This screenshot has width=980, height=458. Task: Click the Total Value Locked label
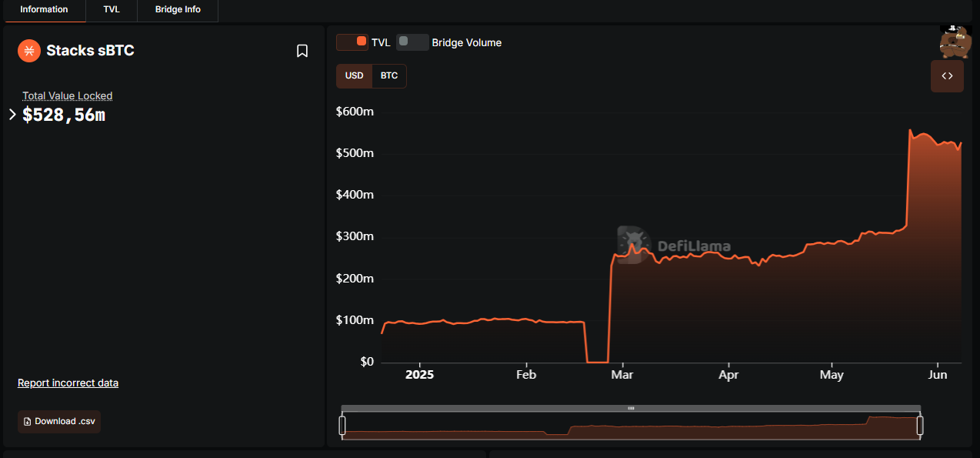tap(68, 95)
